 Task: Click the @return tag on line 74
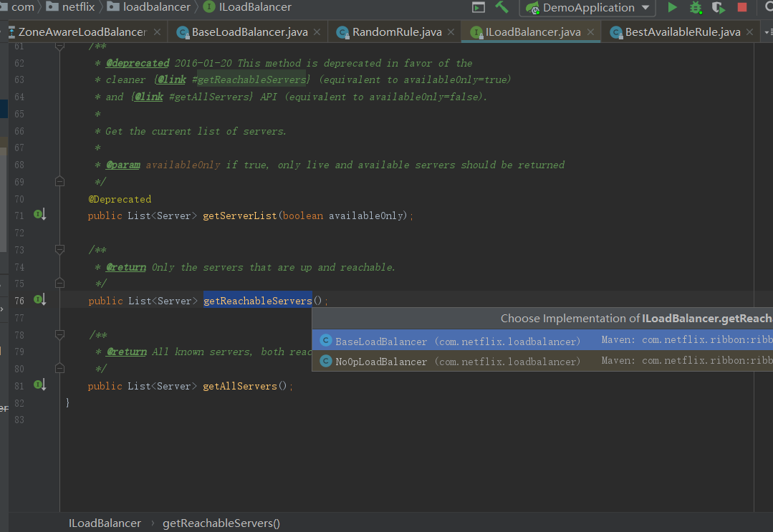click(126, 267)
